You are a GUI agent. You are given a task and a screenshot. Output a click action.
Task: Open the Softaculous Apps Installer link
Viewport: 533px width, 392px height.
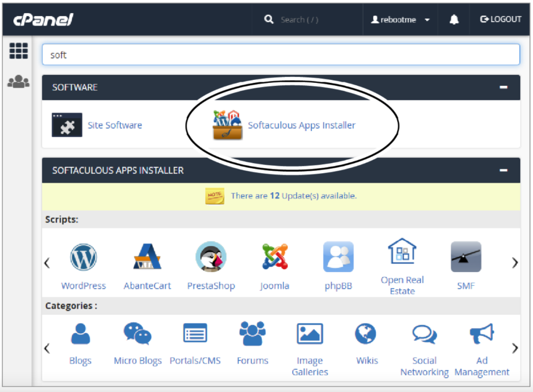[x=302, y=125]
